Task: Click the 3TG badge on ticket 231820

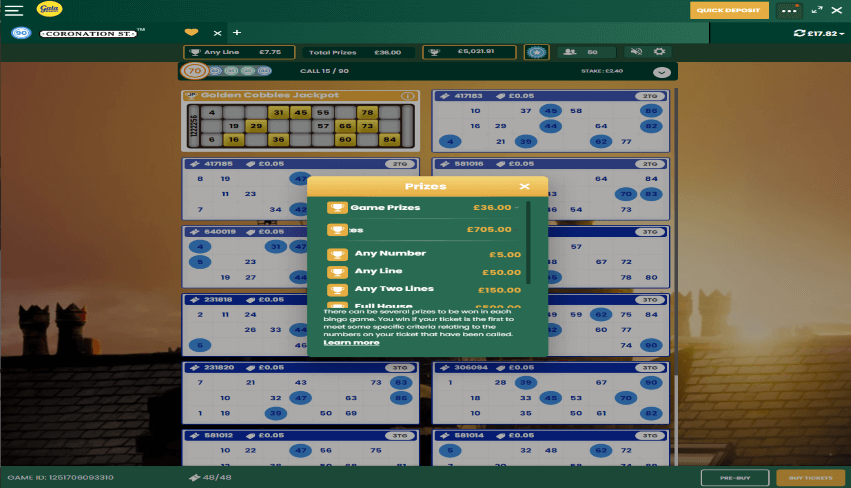Action: tap(399, 368)
